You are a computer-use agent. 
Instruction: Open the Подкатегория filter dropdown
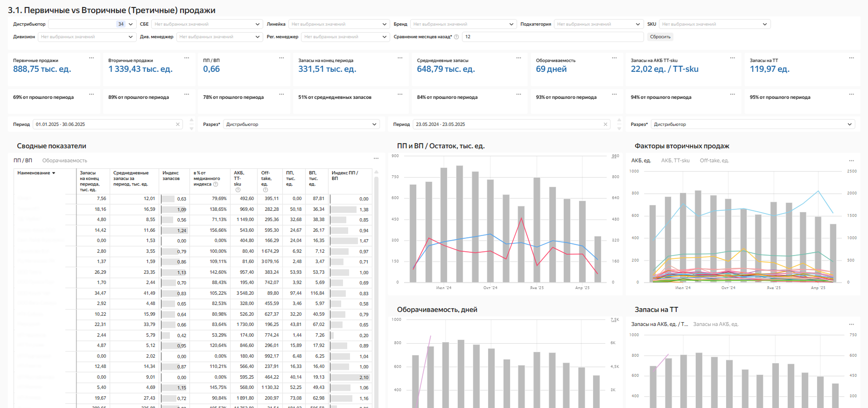pyautogui.click(x=599, y=24)
